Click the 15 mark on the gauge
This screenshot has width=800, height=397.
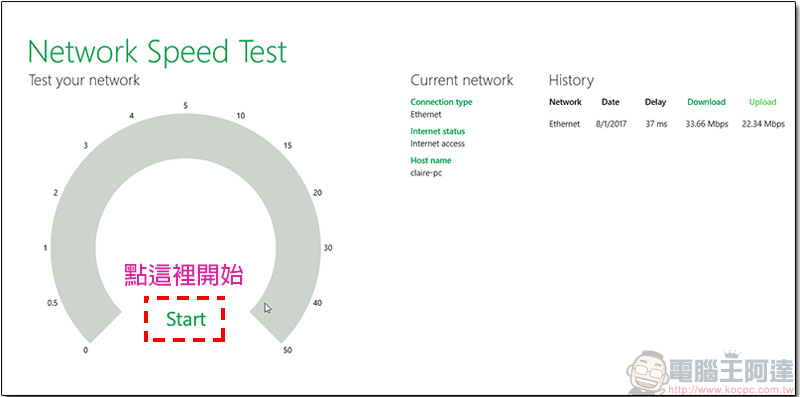click(x=288, y=146)
